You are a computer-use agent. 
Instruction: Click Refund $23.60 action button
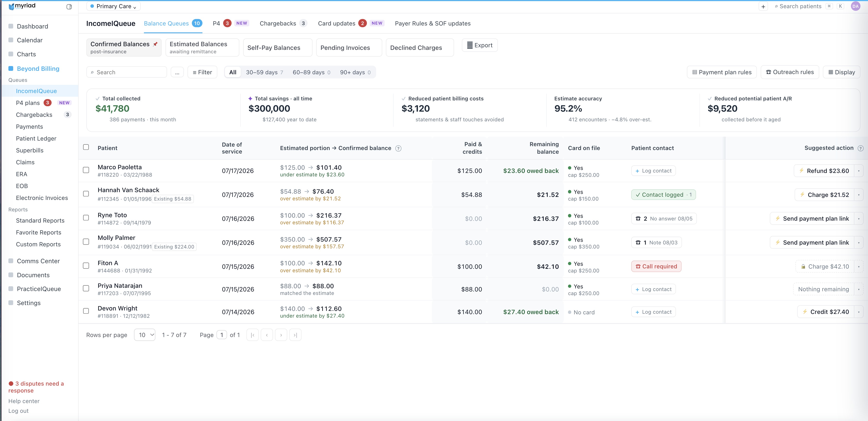(x=824, y=171)
